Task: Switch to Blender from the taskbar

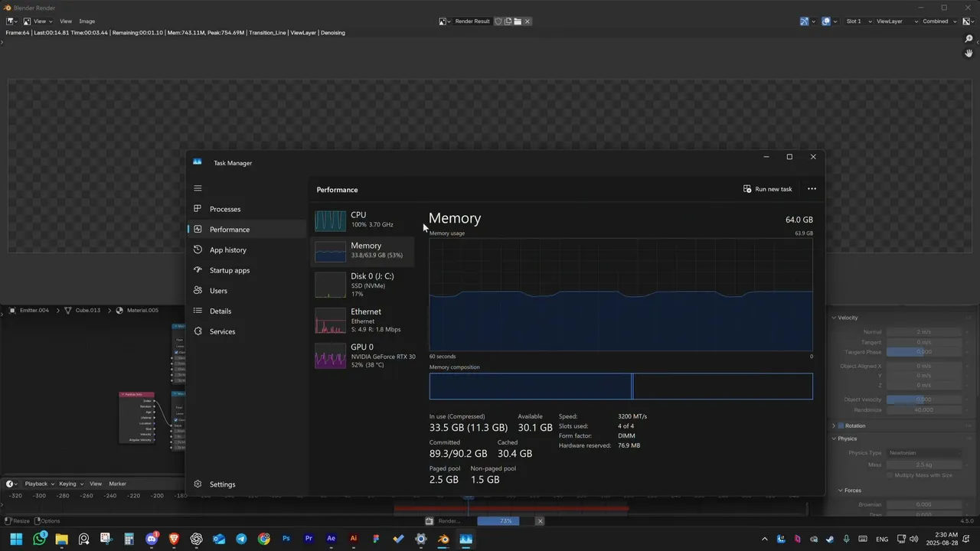Action: click(443, 539)
